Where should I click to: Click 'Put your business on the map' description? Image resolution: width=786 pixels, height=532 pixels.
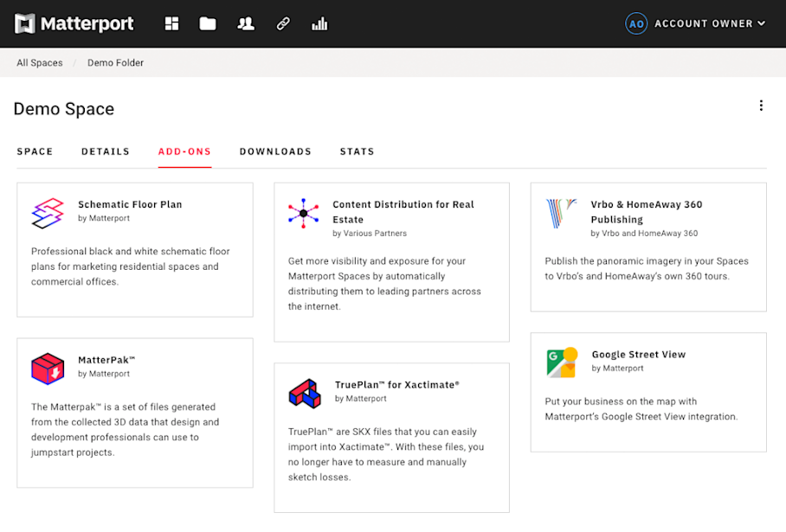(x=641, y=409)
